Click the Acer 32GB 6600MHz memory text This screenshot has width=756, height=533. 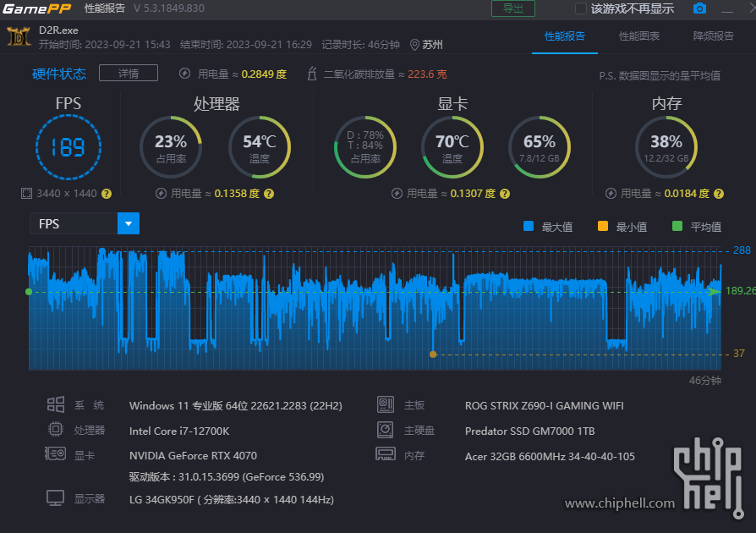click(551, 456)
